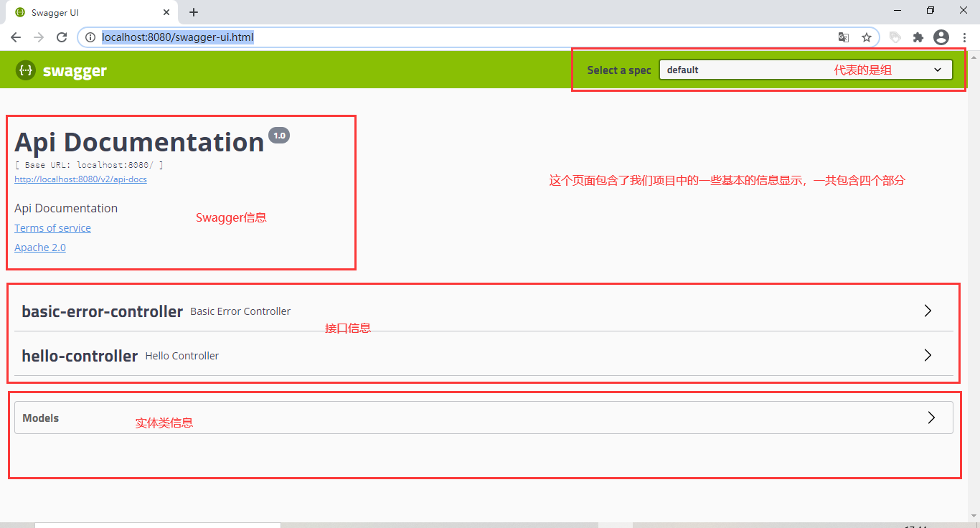Open the Chrome profile avatar

pos(941,37)
